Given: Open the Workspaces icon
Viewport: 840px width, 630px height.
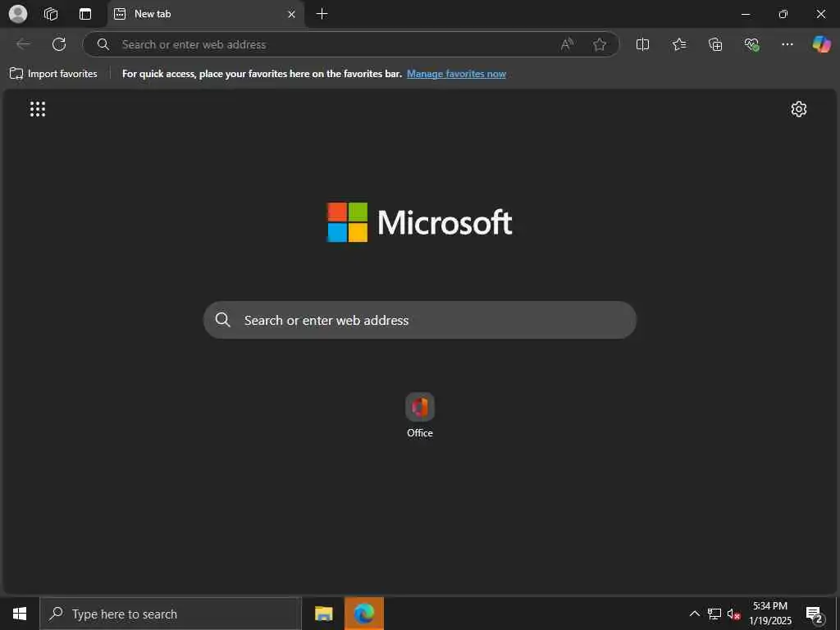Looking at the screenshot, I should click(51, 14).
